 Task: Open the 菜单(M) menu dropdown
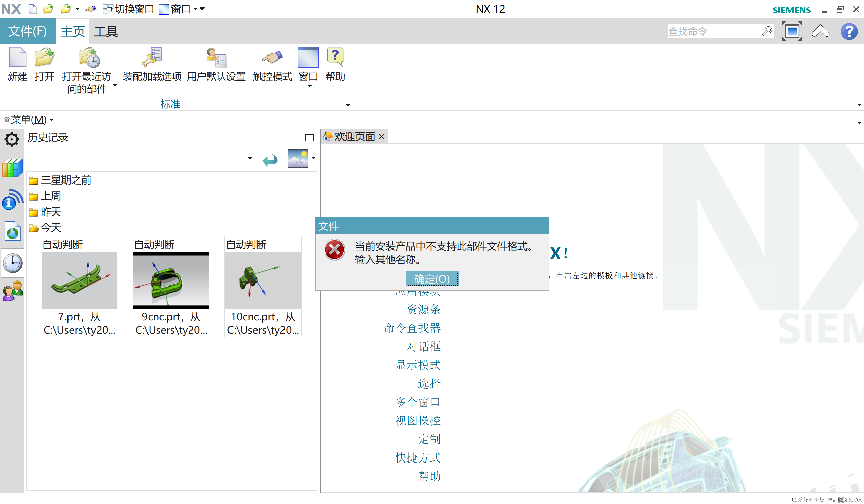[x=29, y=119]
